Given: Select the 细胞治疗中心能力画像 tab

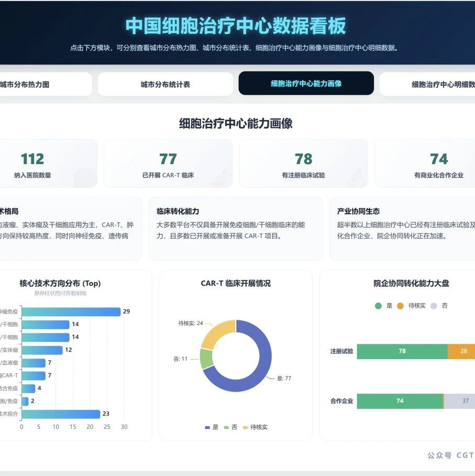Looking at the screenshot, I should point(306,83).
